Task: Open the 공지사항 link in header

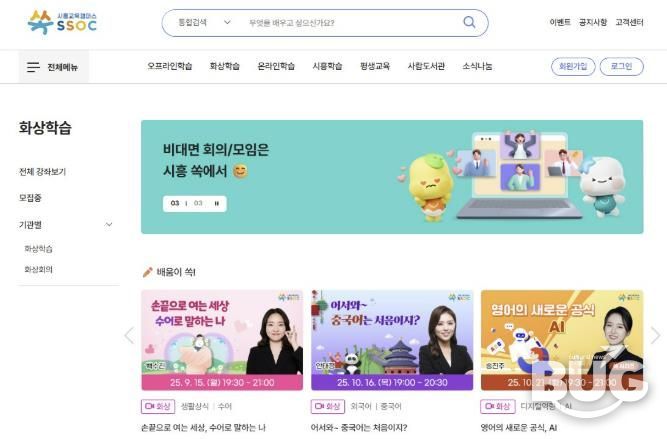Action: coord(593,22)
